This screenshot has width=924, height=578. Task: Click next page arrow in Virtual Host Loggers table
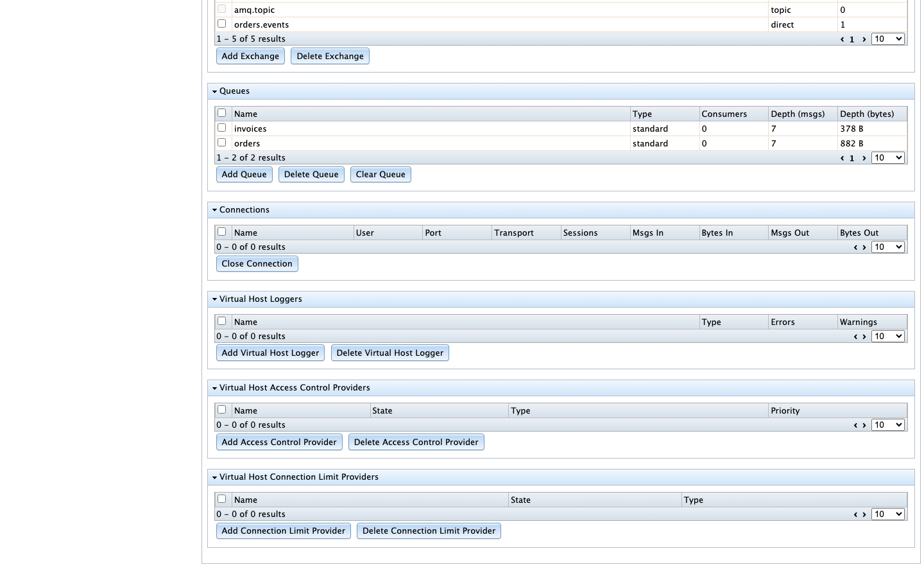[x=864, y=337]
